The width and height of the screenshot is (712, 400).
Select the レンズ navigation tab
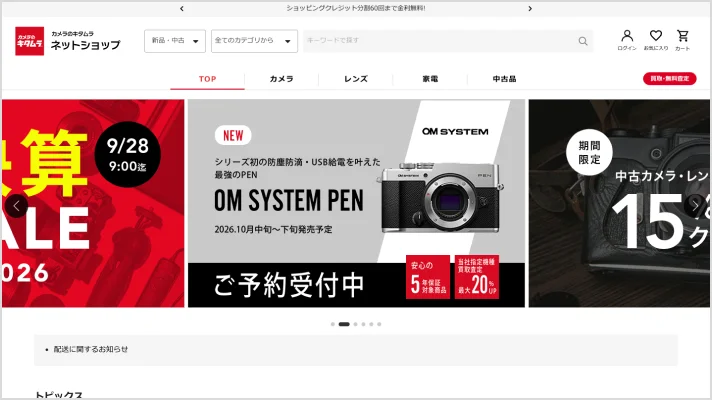[x=356, y=79]
